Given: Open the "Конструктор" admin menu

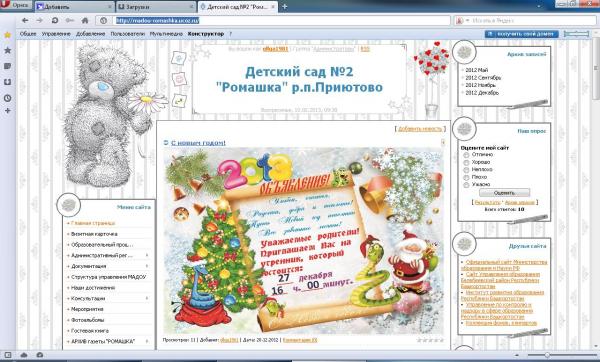Looking at the screenshot, I should [205, 34].
